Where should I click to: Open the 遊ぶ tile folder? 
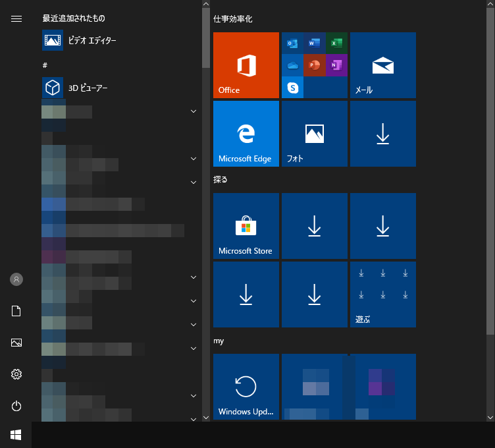click(x=382, y=294)
